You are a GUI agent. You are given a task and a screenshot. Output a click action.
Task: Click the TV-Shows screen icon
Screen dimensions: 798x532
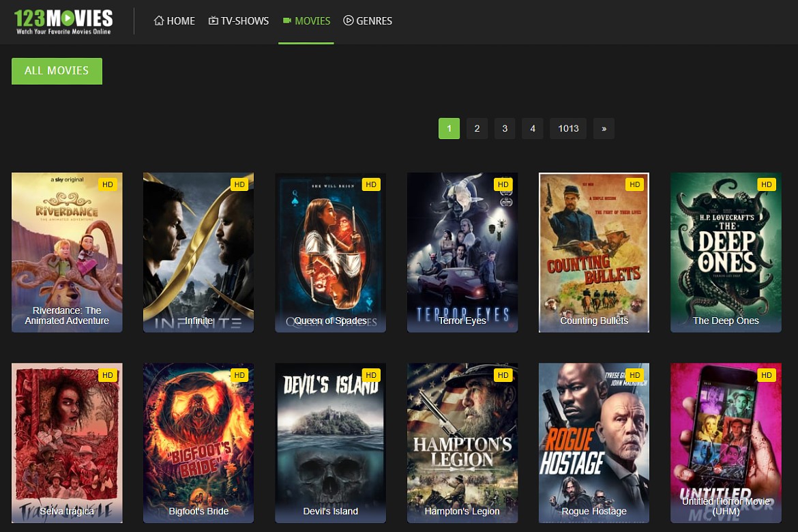point(213,21)
